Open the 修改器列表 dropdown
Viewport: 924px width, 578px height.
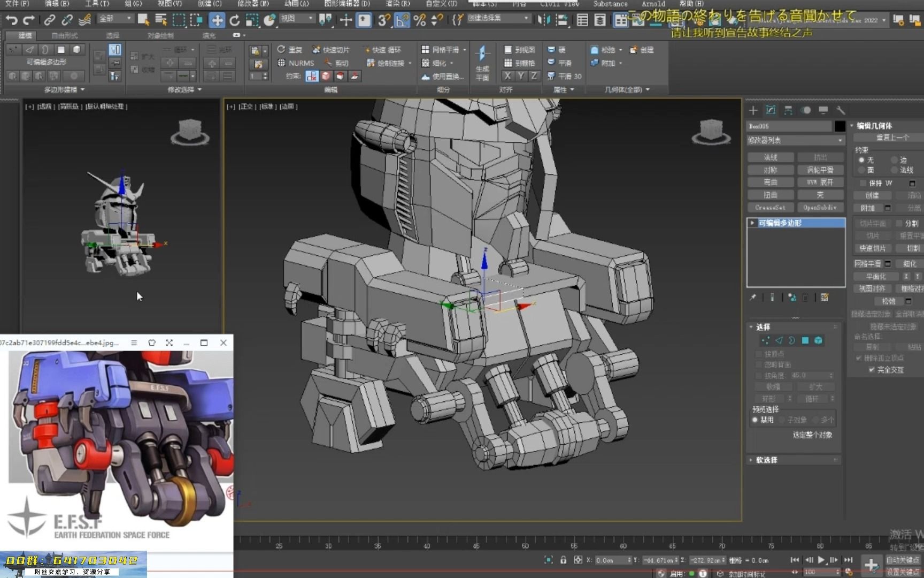796,140
